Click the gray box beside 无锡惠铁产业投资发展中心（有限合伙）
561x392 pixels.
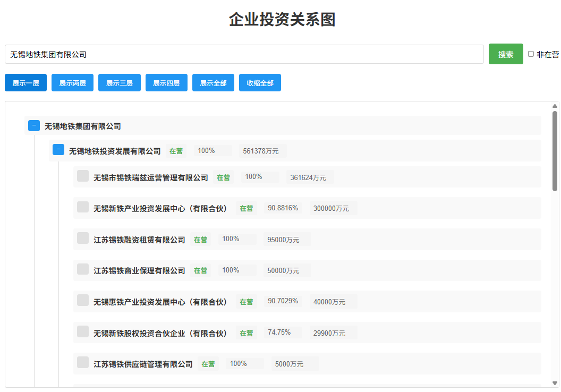click(x=83, y=301)
